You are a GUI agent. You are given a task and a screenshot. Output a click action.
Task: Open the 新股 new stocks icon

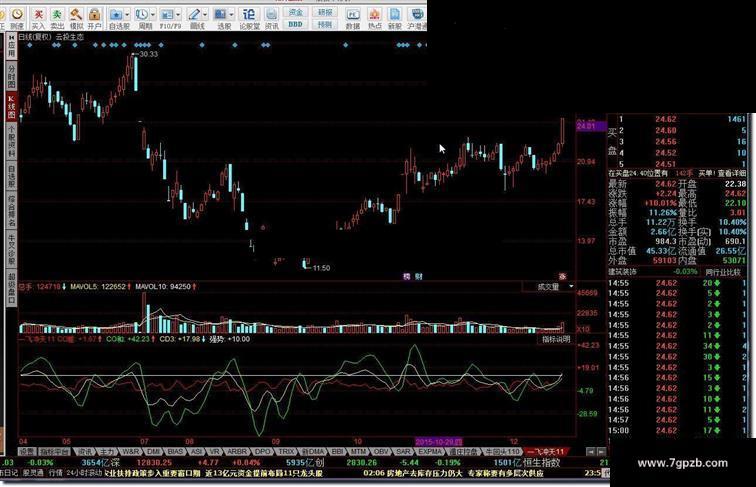(x=395, y=18)
